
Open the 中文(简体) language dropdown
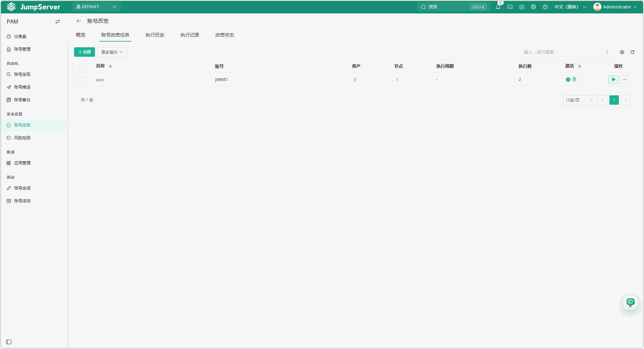pos(570,7)
